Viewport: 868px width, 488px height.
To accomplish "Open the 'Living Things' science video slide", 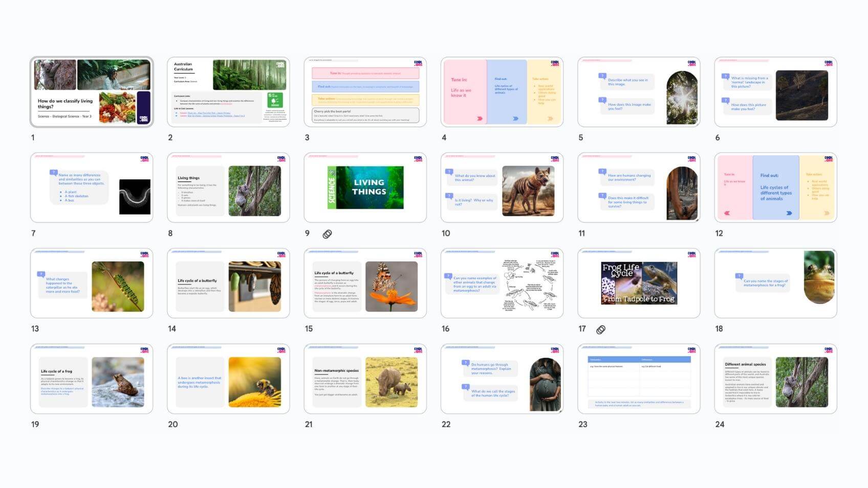I will tap(365, 188).
